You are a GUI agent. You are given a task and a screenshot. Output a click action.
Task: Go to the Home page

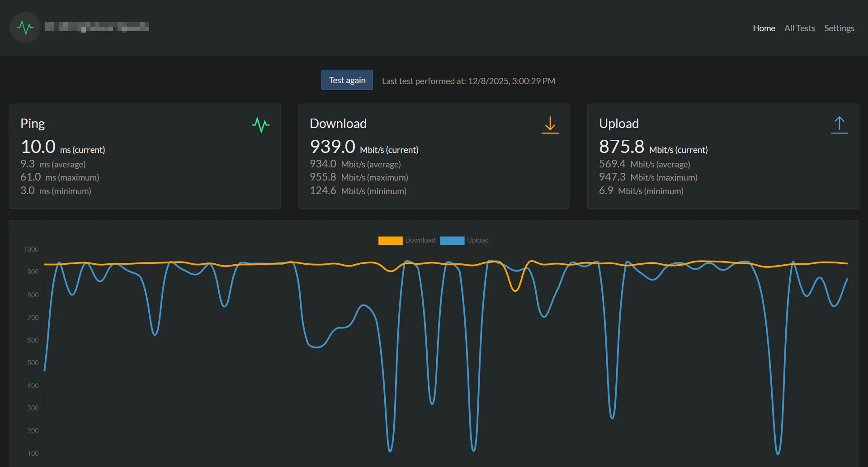[x=764, y=28]
